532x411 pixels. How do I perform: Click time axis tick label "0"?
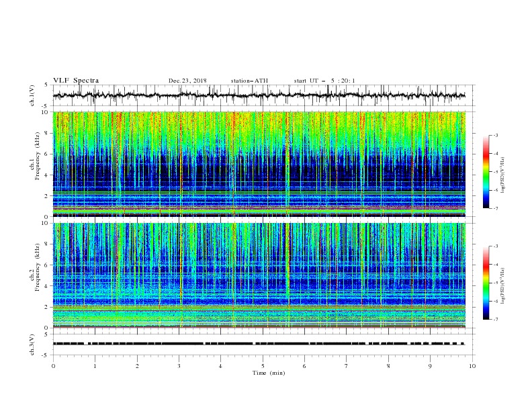[x=53, y=366]
